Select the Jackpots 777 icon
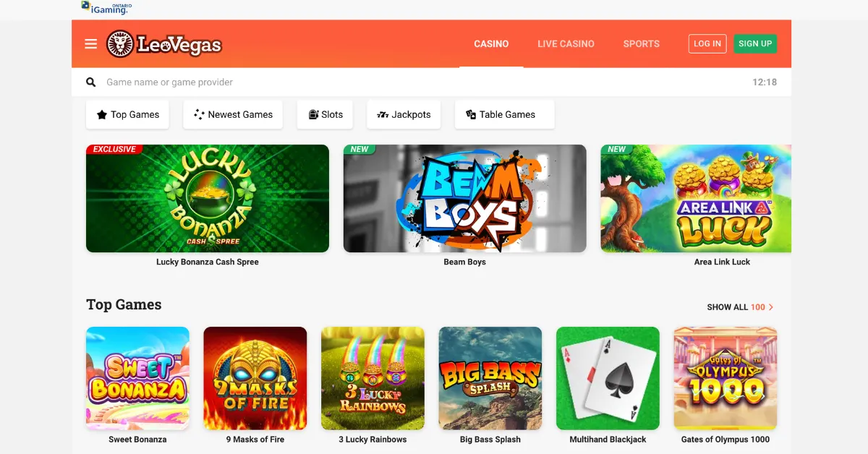This screenshot has width=868, height=454. coord(383,114)
